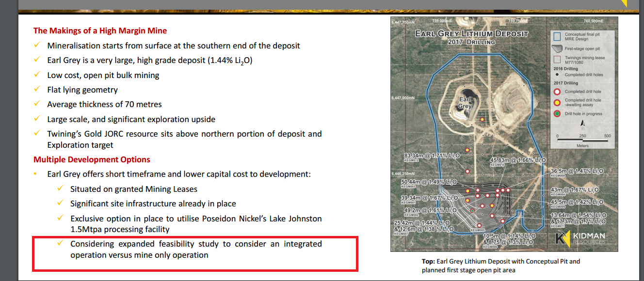Click the '36.5m @ 1.47% Li2O' assay label
The image size is (644, 281).
(577, 171)
